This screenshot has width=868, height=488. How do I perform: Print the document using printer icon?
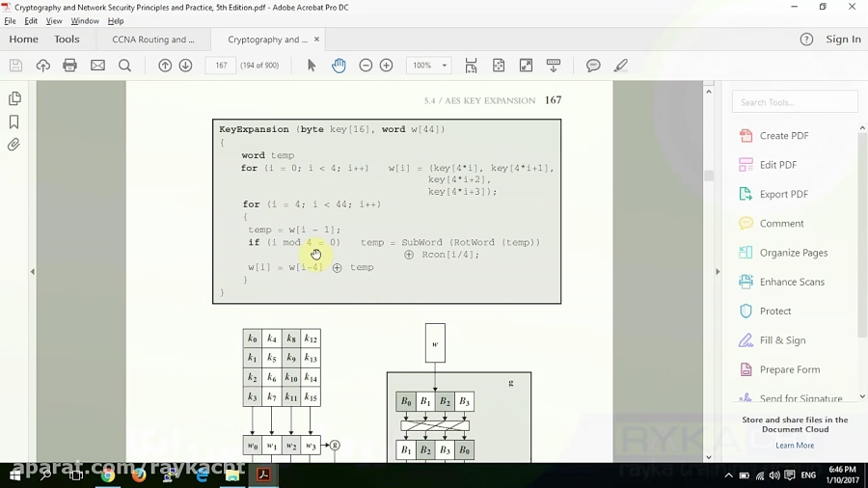[69, 66]
